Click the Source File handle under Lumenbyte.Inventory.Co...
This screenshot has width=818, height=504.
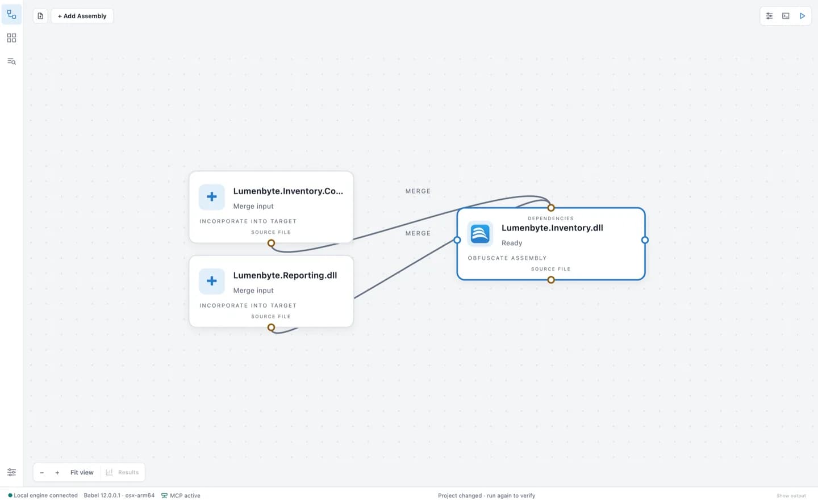coord(271,243)
